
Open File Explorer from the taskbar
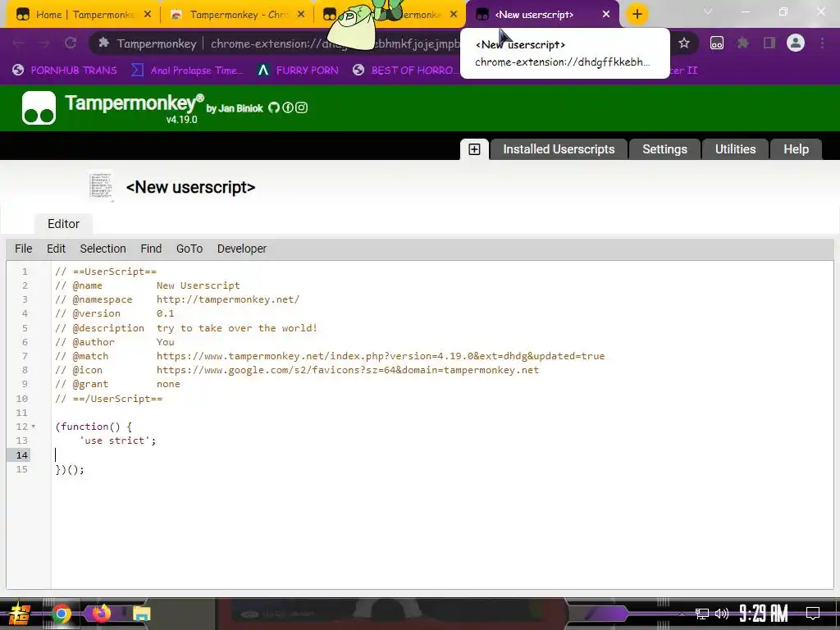pos(141,614)
